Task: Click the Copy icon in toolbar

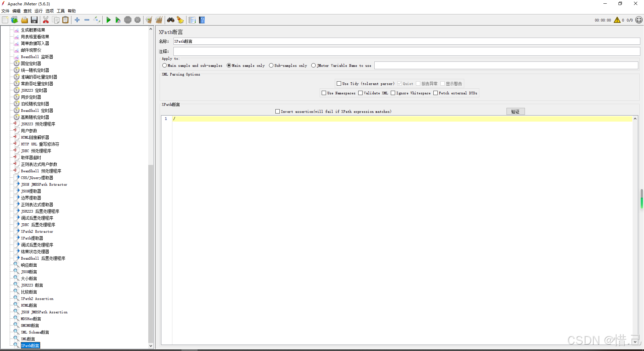Action: (56, 20)
